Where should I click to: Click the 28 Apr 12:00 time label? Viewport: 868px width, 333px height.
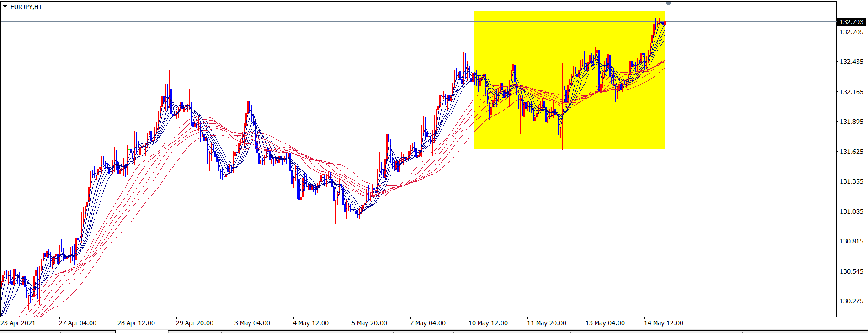[136, 323]
